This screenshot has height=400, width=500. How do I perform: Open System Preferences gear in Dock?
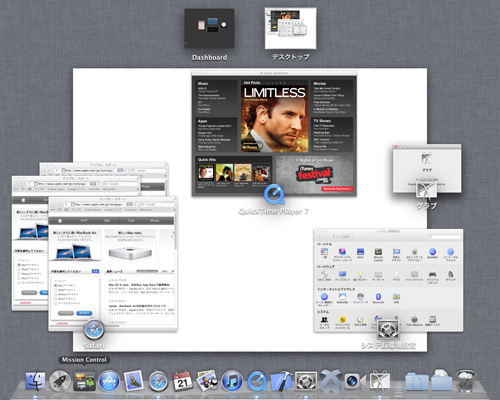(x=306, y=381)
